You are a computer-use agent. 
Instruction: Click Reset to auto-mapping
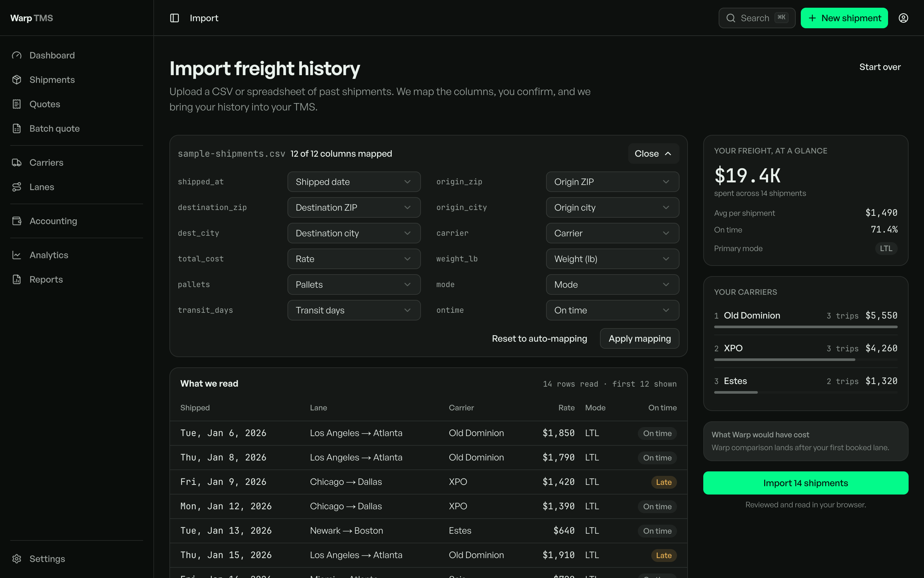pos(539,339)
